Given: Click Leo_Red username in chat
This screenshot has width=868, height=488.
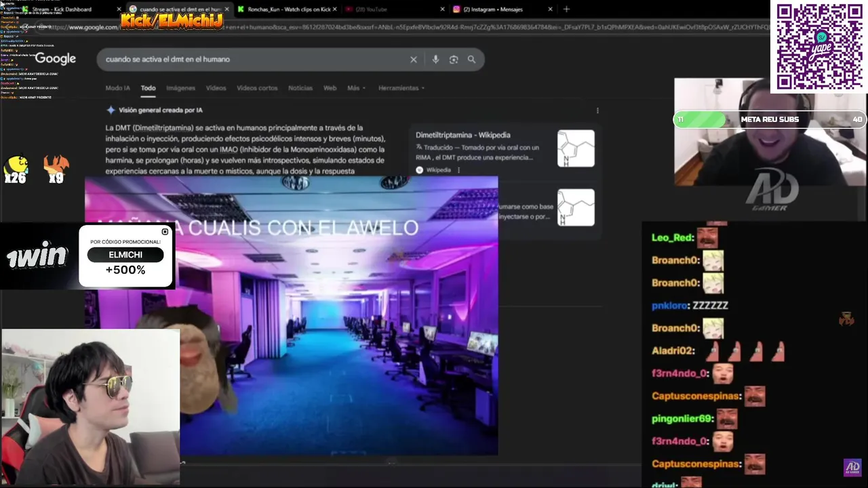Looking at the screenshot, I should point(672,238).
